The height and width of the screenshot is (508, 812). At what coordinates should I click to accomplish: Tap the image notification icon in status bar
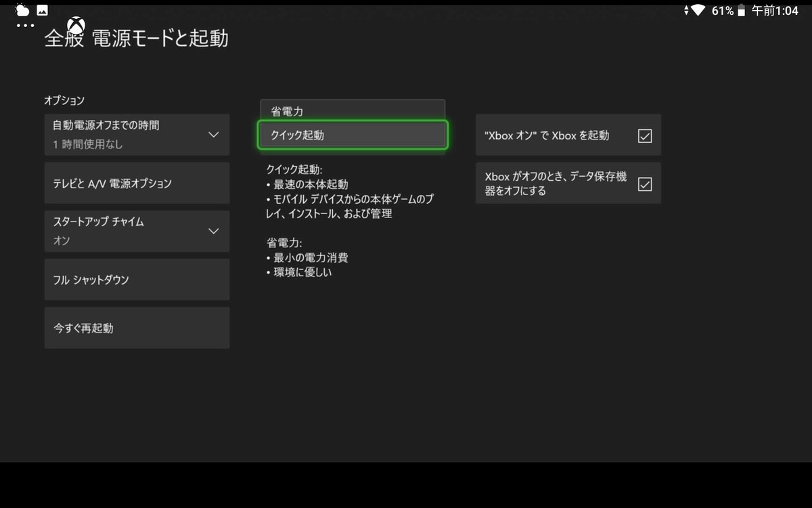(x=42, y=10)
